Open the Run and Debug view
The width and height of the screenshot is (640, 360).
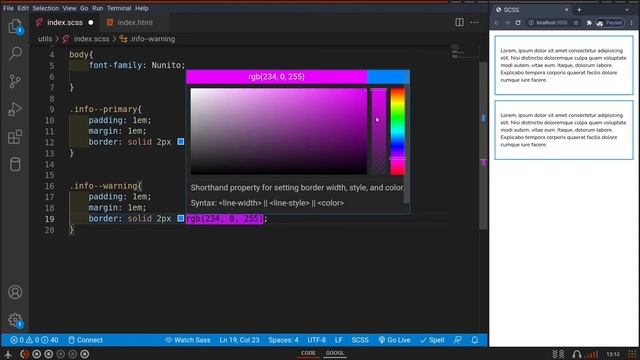15,109
